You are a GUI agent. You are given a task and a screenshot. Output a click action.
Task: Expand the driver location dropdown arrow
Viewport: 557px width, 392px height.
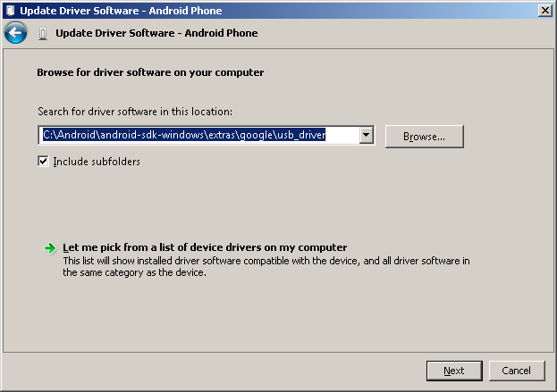pos(366,136)
